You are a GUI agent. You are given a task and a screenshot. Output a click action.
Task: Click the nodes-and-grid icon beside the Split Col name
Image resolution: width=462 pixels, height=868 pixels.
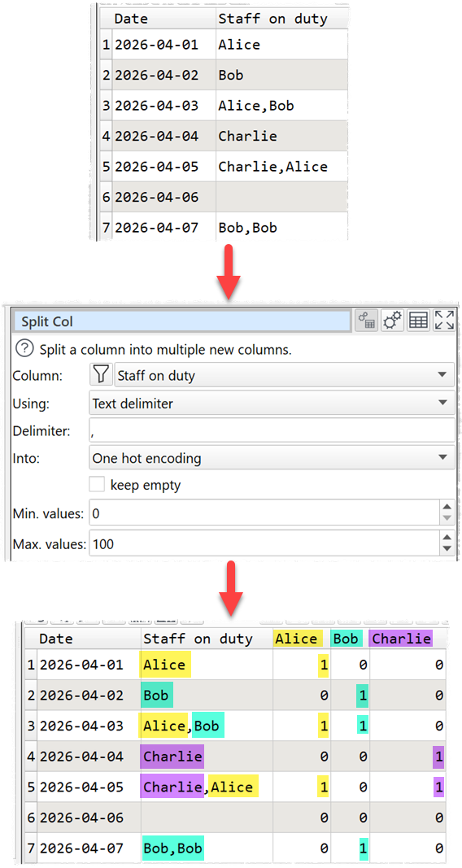(x=366, y=321)
